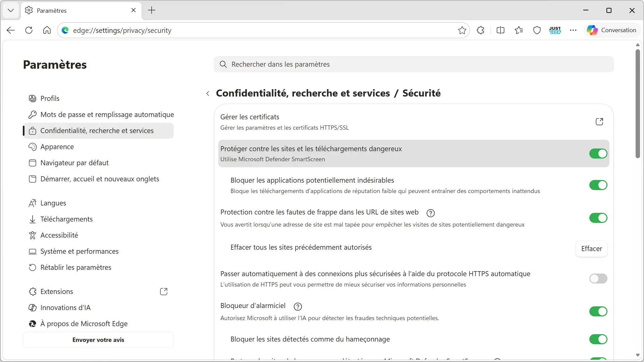This screenshot has width=644, height=362.
Task: Click the Utilise Microsoft Defender SmartScreen text
Action: [272, 159]
